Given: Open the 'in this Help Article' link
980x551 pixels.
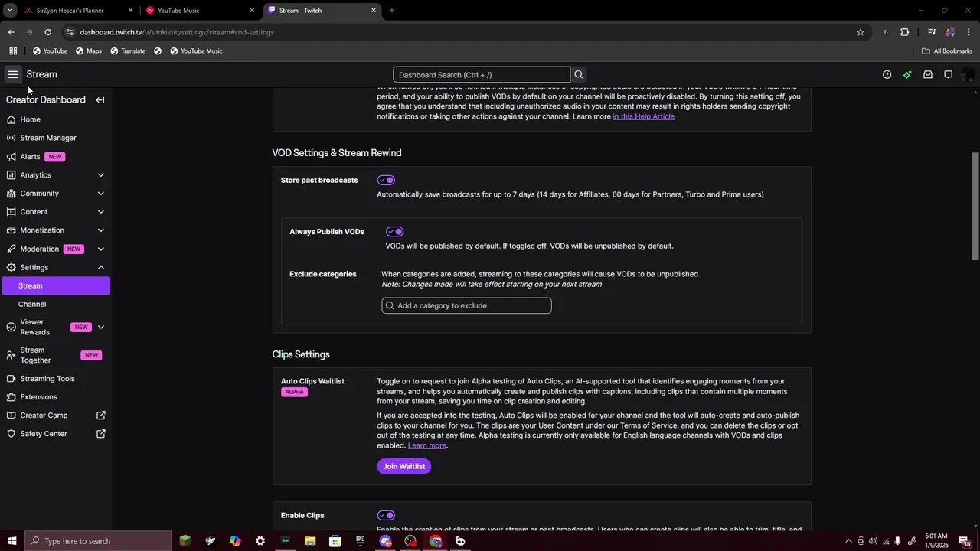Looking at the screenshot, I should point(643,116).
